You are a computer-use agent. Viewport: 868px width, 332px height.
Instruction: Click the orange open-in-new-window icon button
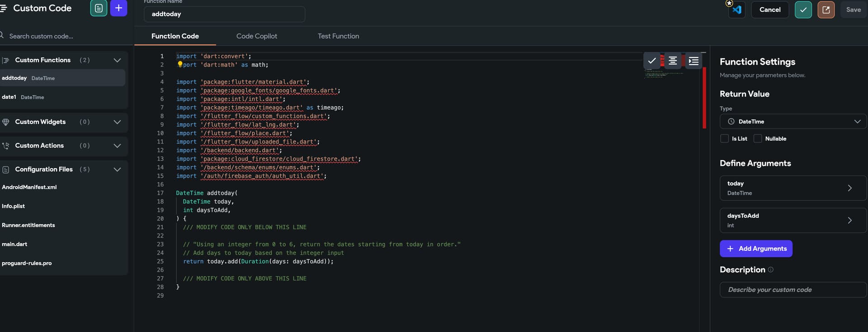826,9
